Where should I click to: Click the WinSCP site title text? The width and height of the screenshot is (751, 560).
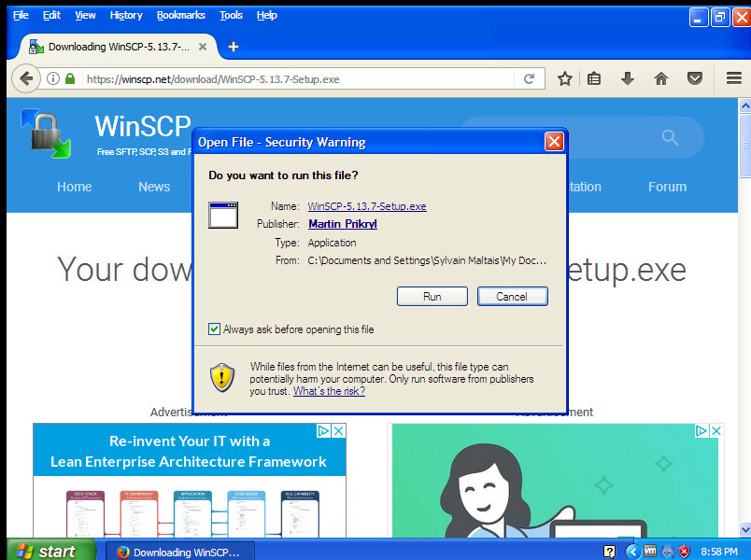pos(143,126)
